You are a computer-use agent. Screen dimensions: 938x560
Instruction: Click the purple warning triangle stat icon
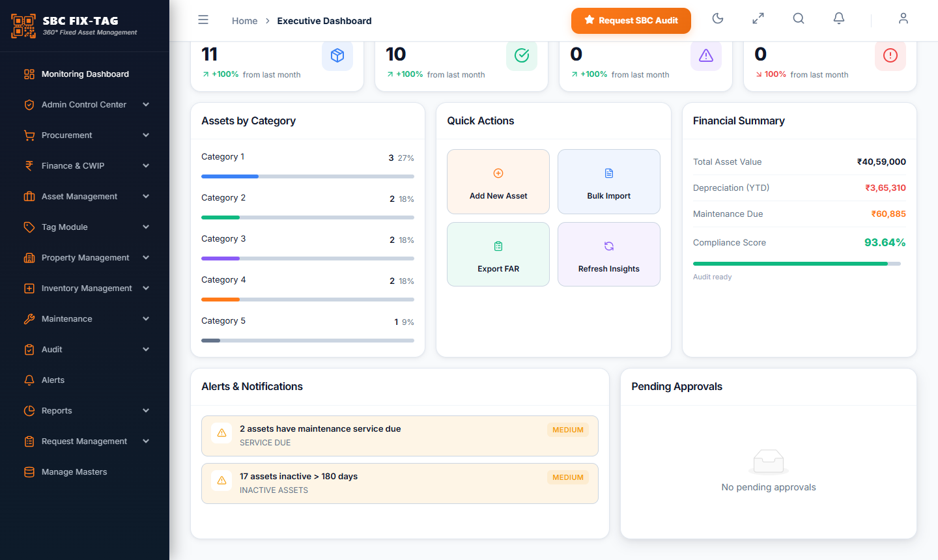[706, 55]
